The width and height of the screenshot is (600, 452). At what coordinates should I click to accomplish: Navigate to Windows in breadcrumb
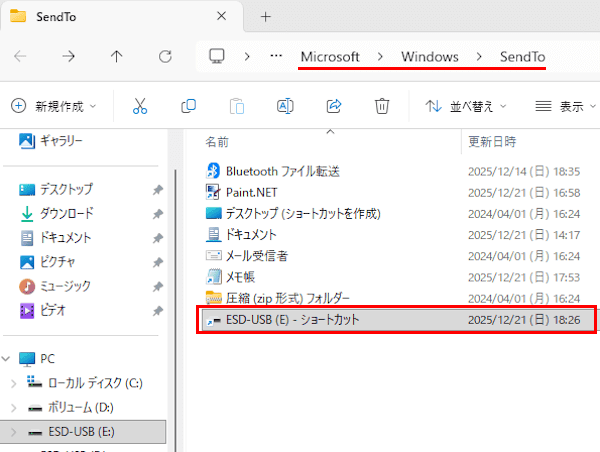click(430, 57)
